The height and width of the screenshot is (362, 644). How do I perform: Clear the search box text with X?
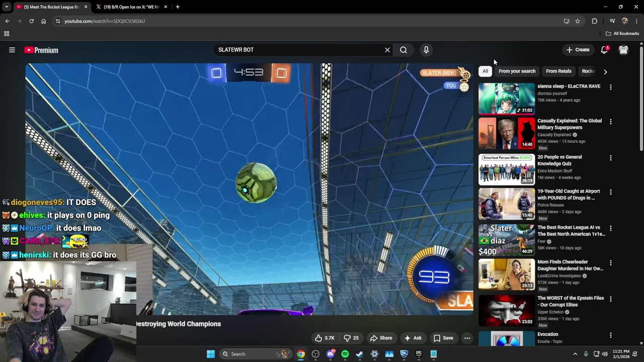click(387, 50)
